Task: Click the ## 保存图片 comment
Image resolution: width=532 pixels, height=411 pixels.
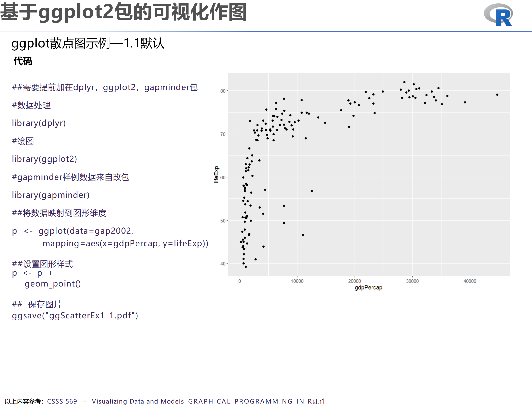Action: [37, 304]
